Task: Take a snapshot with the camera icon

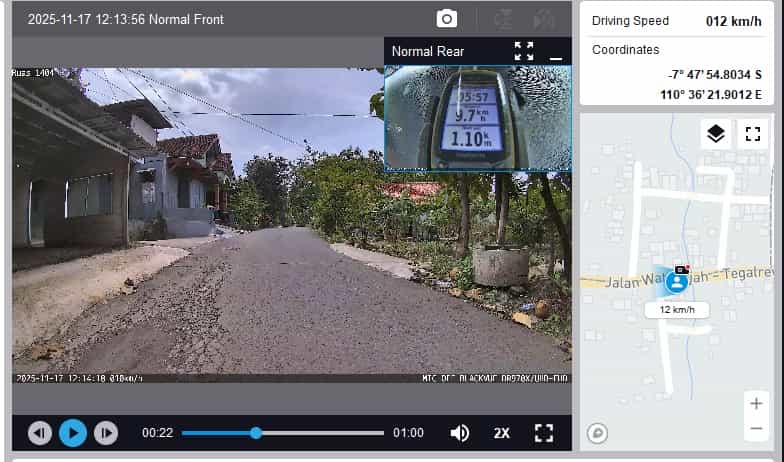Action: [x=446, y=19]
